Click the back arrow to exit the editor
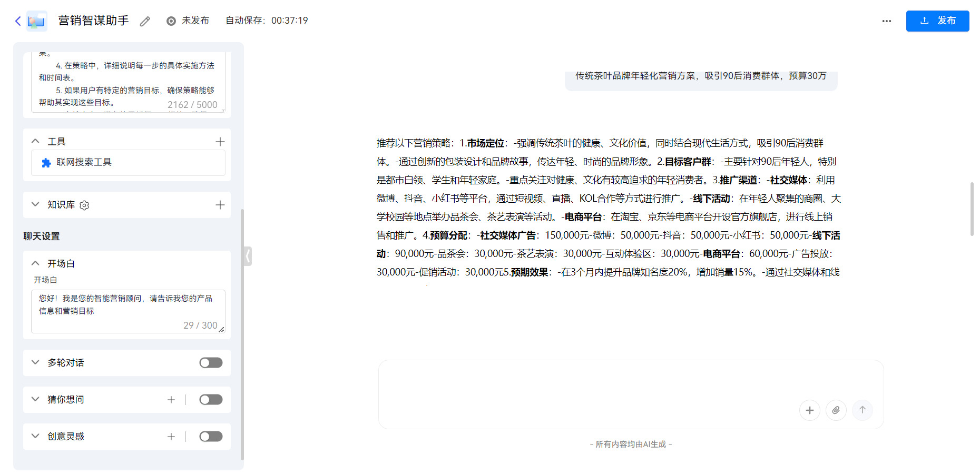 click(17, 21)
